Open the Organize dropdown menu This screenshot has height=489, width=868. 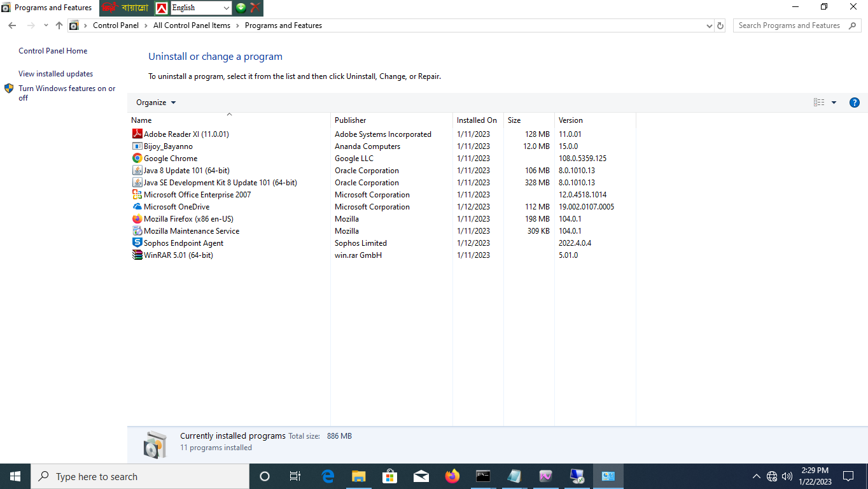click(x=156, y=103)
